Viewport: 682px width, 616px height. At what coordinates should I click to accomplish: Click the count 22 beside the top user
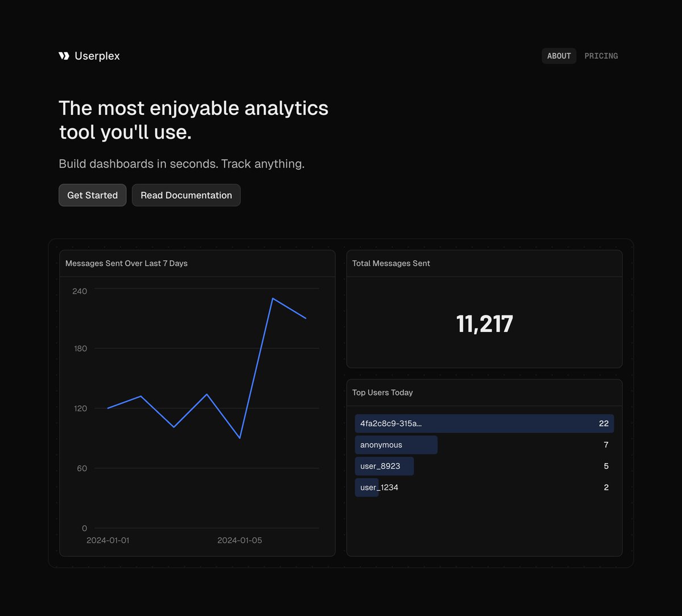point(604,423)
